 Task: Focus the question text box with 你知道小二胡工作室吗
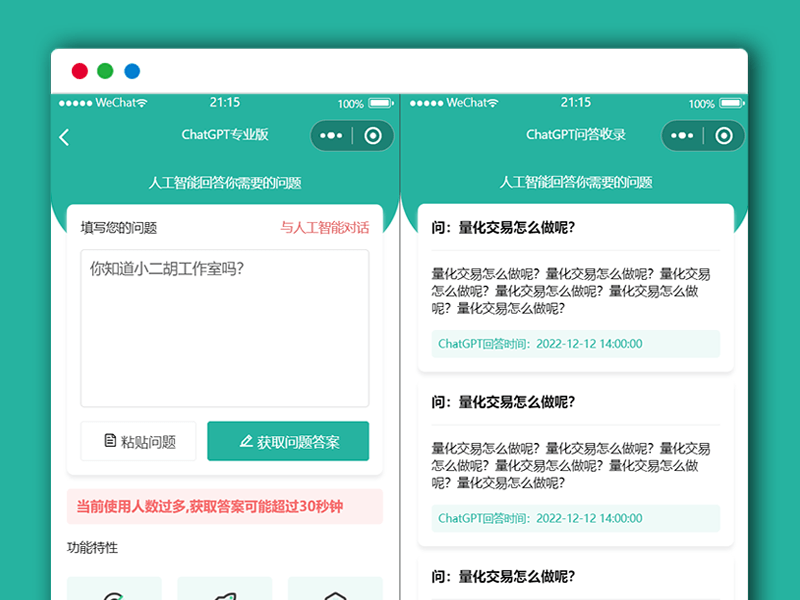[x=224, y=328]
